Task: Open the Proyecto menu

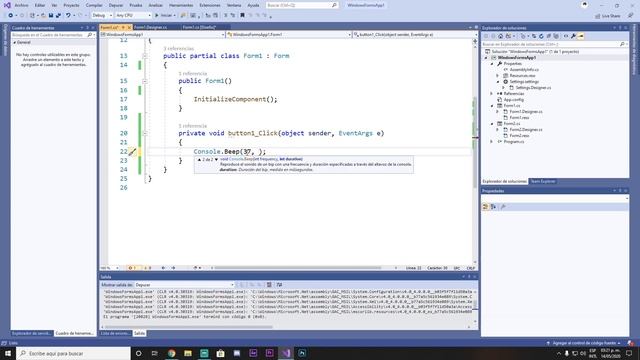Action: pyautogui.click(x=71, y=5)
